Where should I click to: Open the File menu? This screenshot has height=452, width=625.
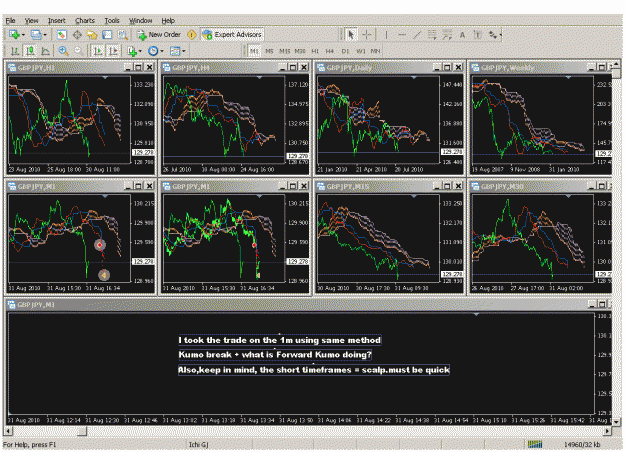click(11, 20)
